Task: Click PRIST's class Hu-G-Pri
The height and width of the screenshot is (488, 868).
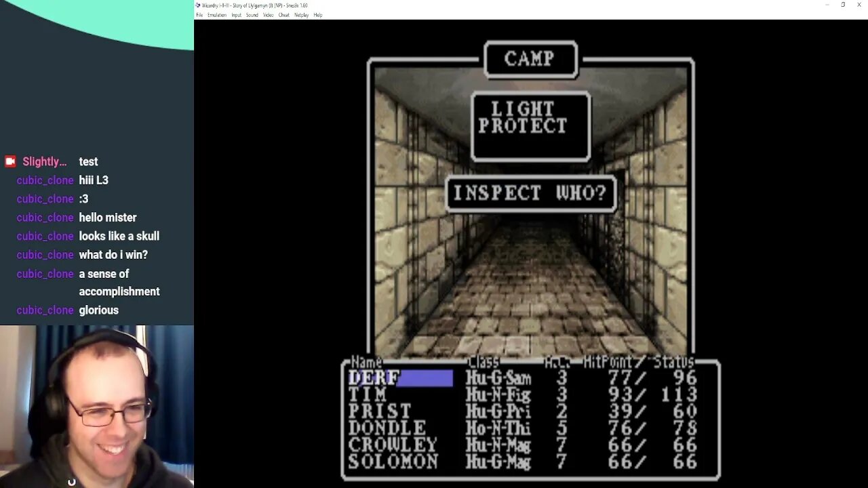Action: coord(498,411)
